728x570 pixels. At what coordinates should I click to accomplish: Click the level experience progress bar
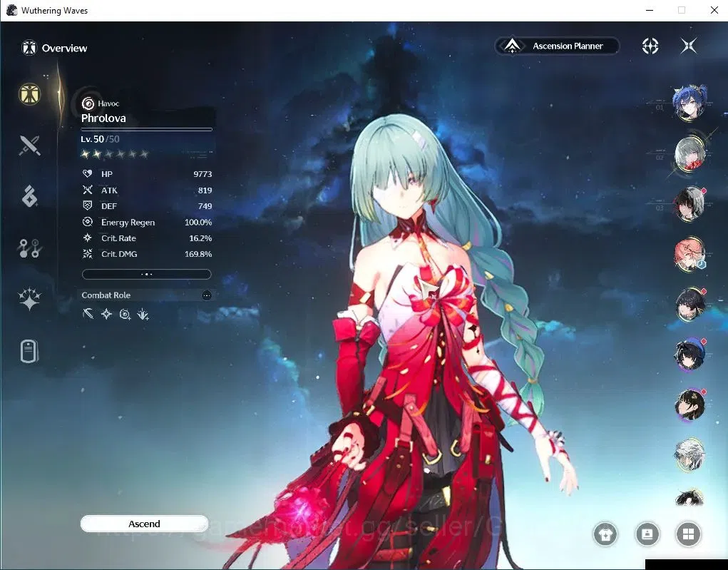147,129
